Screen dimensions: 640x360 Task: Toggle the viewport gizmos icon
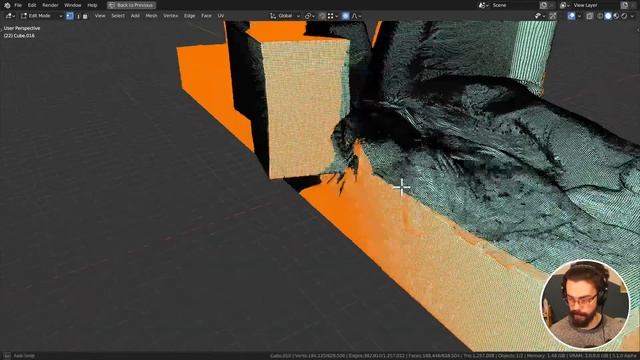click(x=553, y=16)
